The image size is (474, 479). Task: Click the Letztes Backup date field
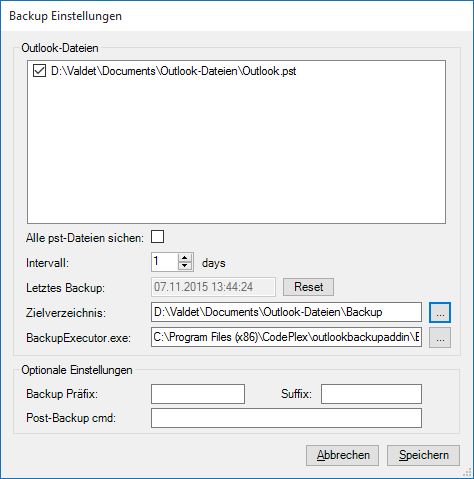point(213,287)
